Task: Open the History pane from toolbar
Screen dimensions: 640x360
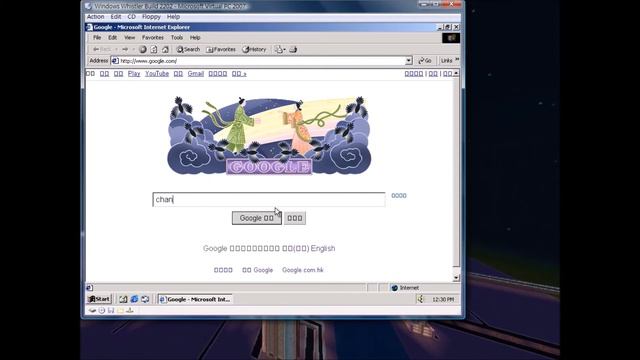Action: (254, 49)
